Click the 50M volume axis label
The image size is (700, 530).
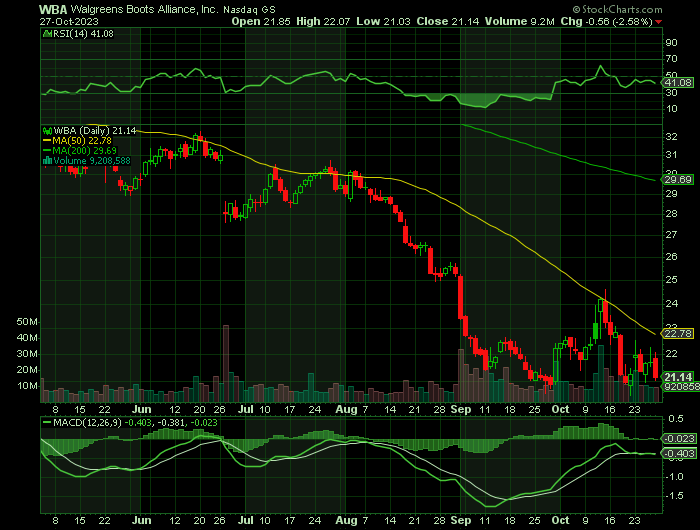click(27, 322)
